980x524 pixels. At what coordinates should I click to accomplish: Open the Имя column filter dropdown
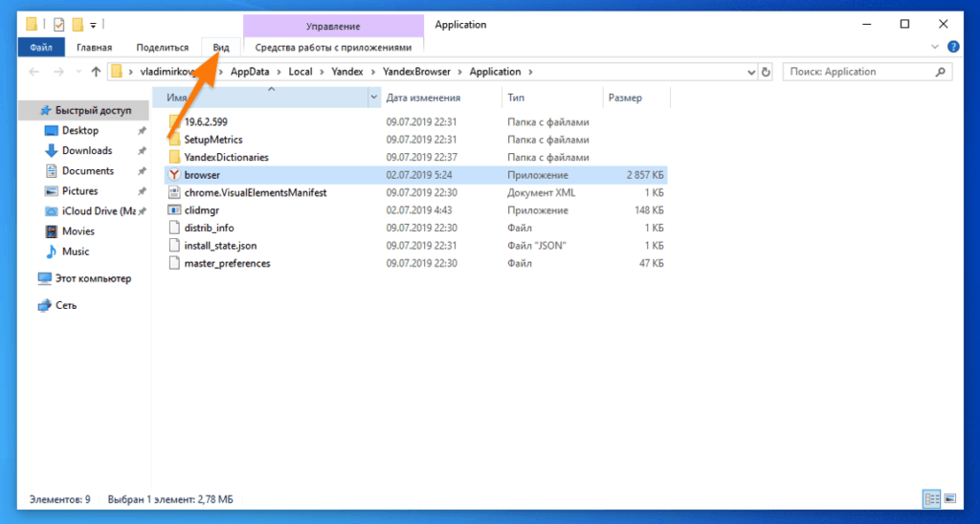tap(374, 98)
